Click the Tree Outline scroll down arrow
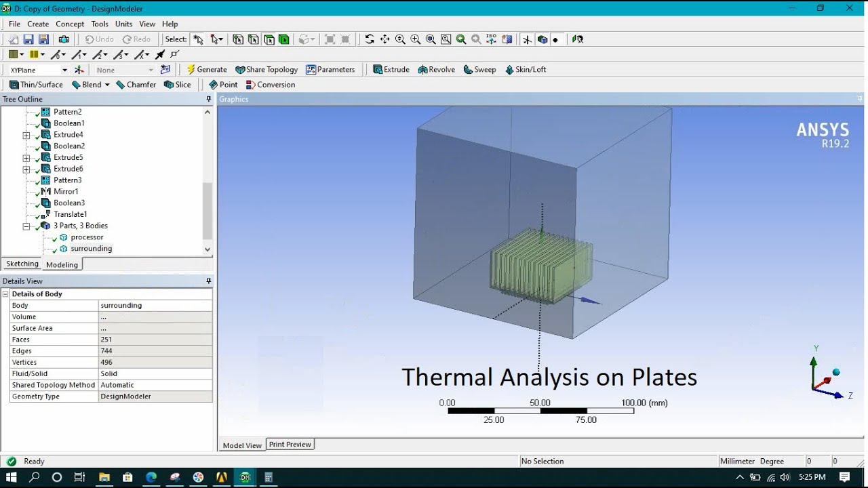The width and height of the screenshot is (868, 488). pyautogui.click(x=208, y=249)
